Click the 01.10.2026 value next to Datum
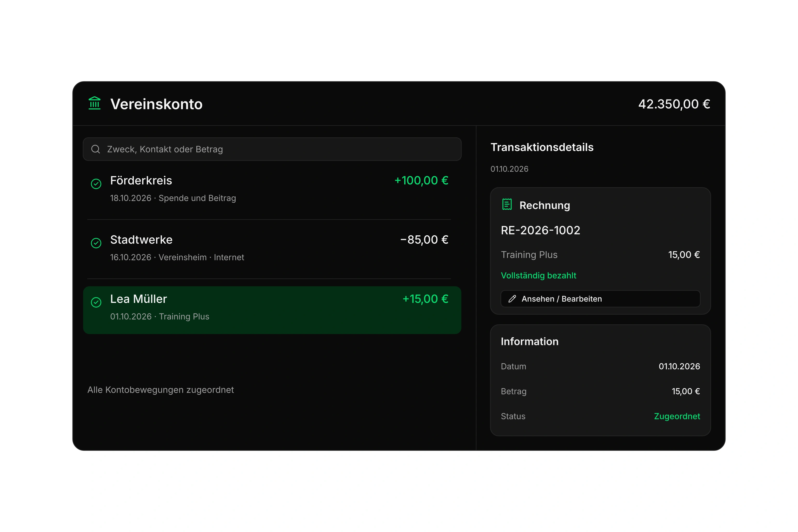The height and width of the screenshot is (532, 798). [x=679, y=367]
